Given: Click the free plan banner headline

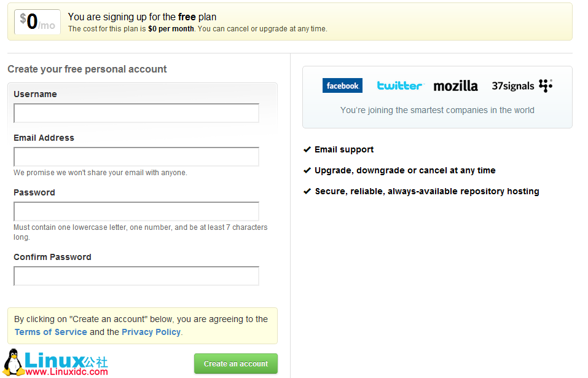Looking at the screenshot, I should click(x=142, y=17).
